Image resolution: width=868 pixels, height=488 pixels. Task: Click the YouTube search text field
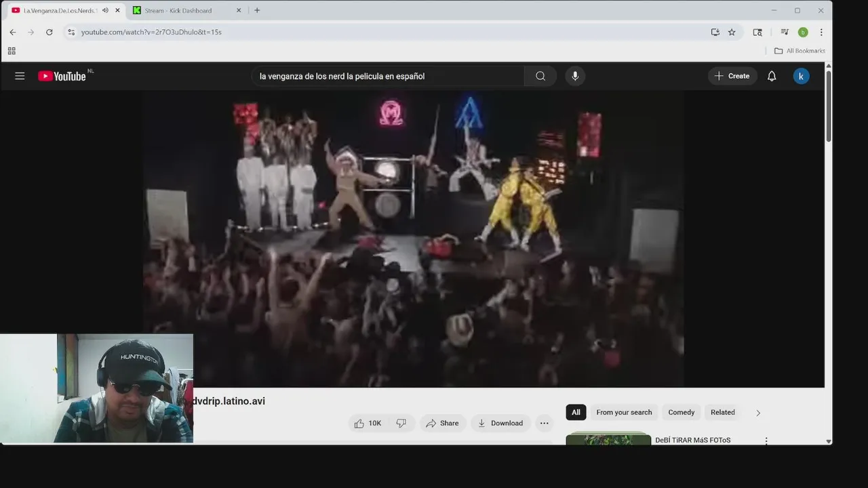pyautogui.click(x=388, y=76)
